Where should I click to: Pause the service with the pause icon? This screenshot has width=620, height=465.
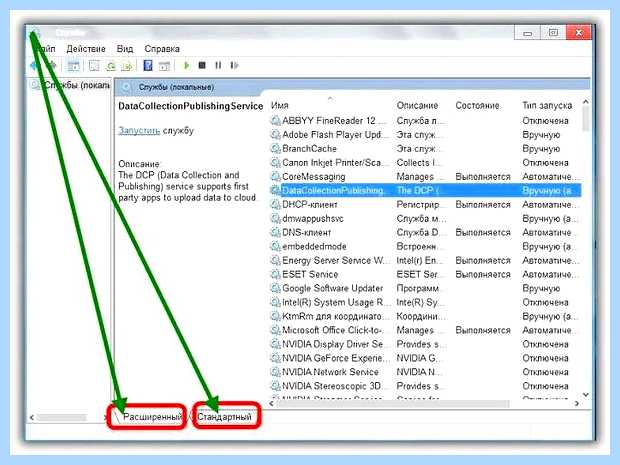(x=218, y=65)
